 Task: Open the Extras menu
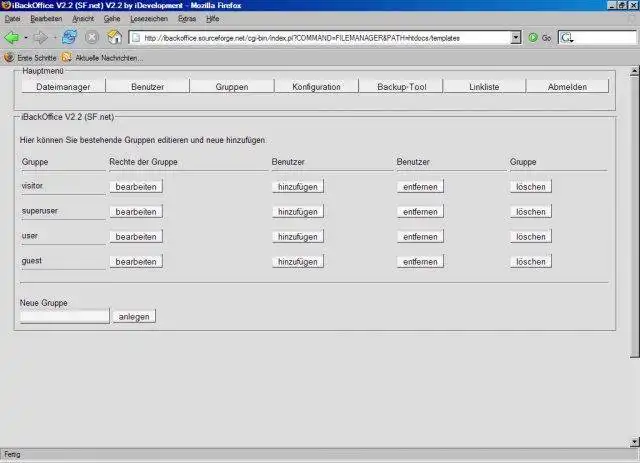pos(187,19)
